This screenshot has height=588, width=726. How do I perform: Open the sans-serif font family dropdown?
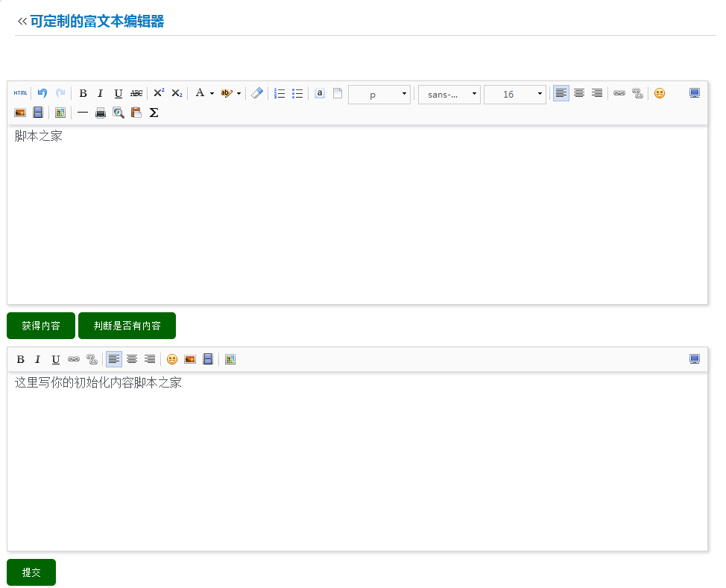click(x=449, y=94)
